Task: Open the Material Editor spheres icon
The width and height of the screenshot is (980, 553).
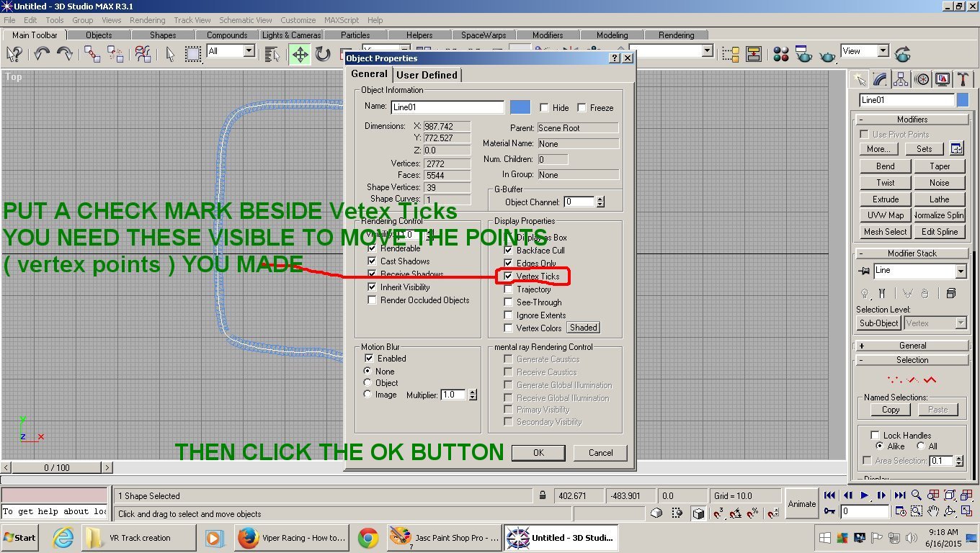Action: click(781, 54)
